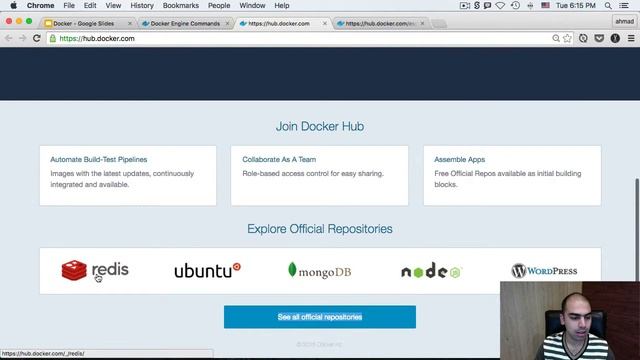Image resolution: width=640 pixels, height=360 pixels.
Task: Click the address bar showing hub.docker.com
Action: [x=302, y=38]
